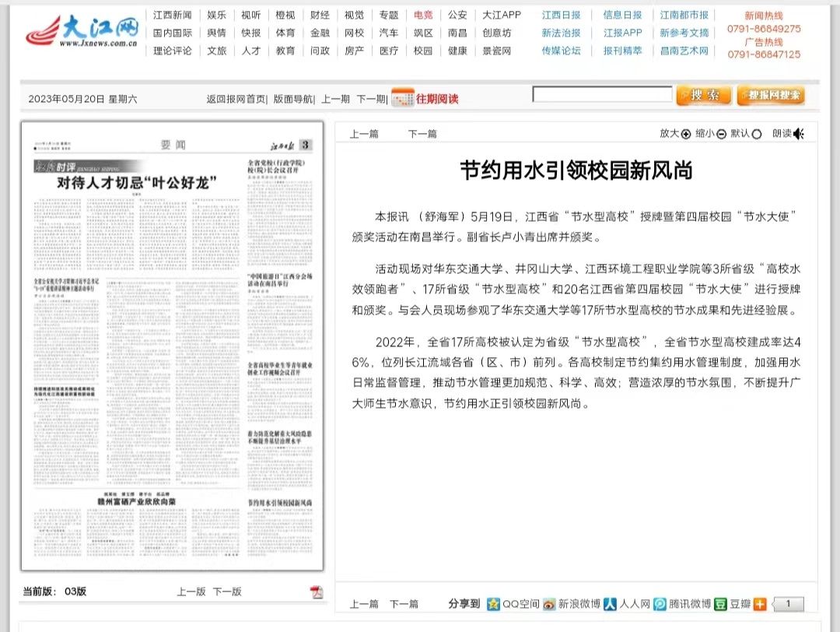Open more share options plus icon
This screenshot has width=840, height=632.
tap(760, 604)
